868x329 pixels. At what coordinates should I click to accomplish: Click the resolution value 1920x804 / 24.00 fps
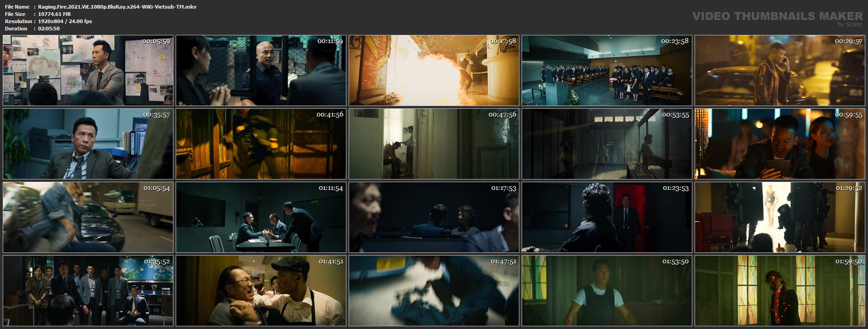65,21
